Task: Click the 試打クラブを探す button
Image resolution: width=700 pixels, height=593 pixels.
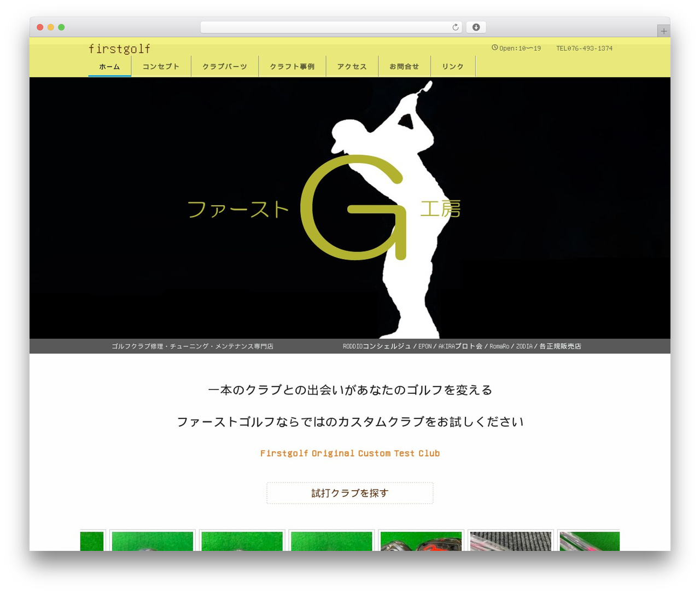Action: coord(350,493)
